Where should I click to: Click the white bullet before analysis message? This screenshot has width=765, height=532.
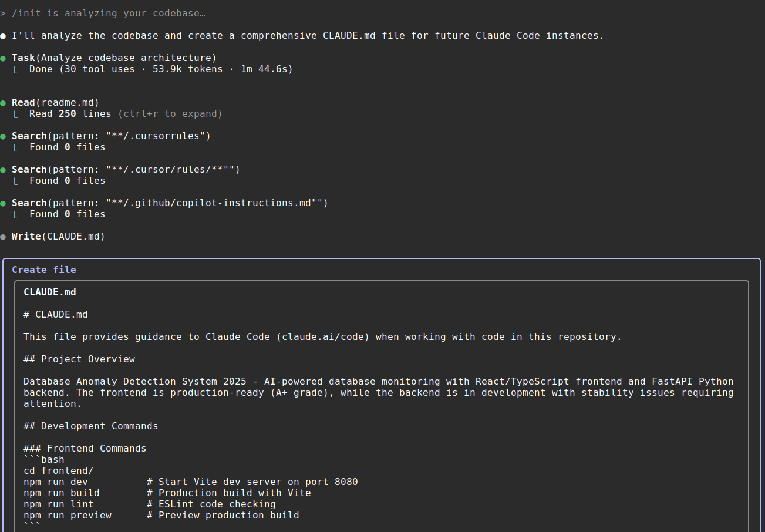click(3, 36)
